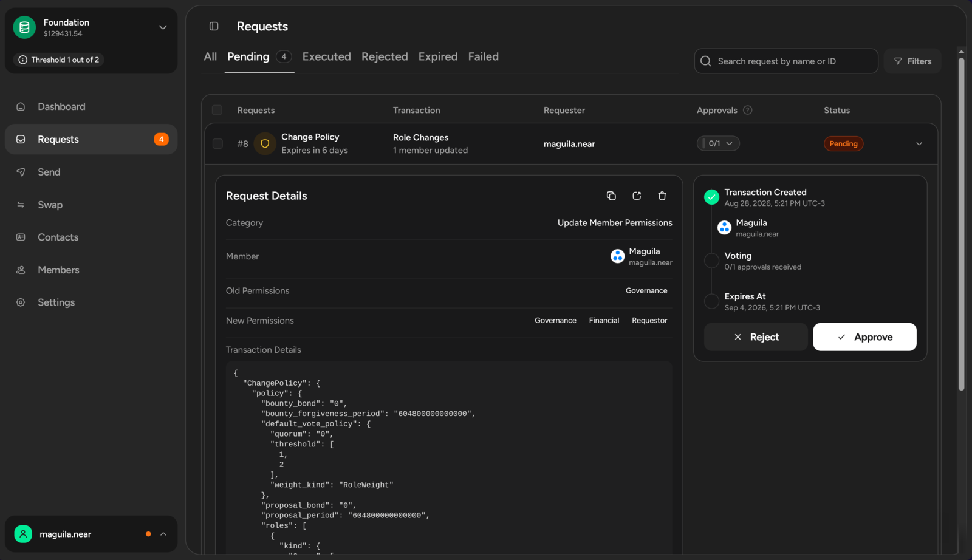Click the Contacts card icon
The image size is (972, 560).
coord(21,237)
